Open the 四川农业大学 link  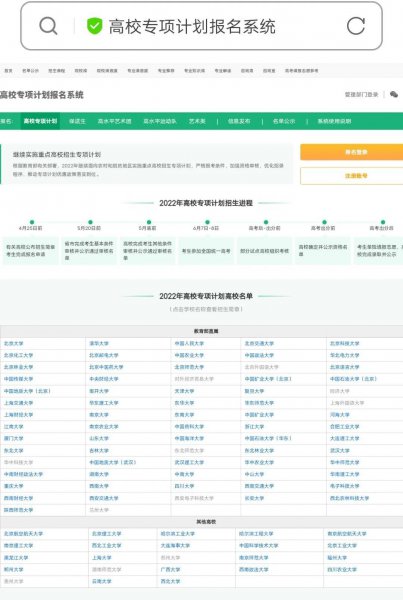point(342,569)
